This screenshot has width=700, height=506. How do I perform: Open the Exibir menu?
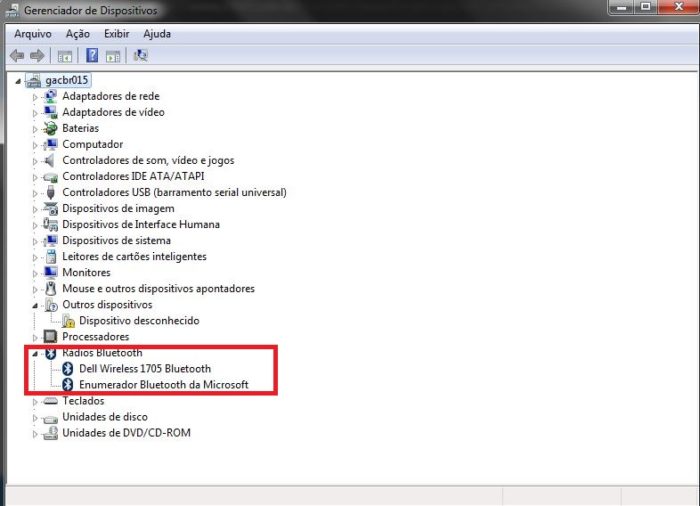(117, 34)
